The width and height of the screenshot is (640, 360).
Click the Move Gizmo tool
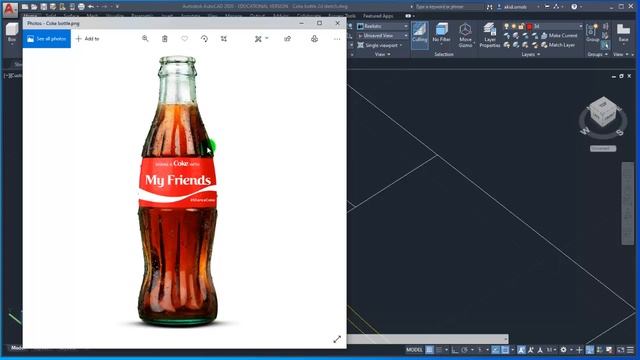(465, 35)
